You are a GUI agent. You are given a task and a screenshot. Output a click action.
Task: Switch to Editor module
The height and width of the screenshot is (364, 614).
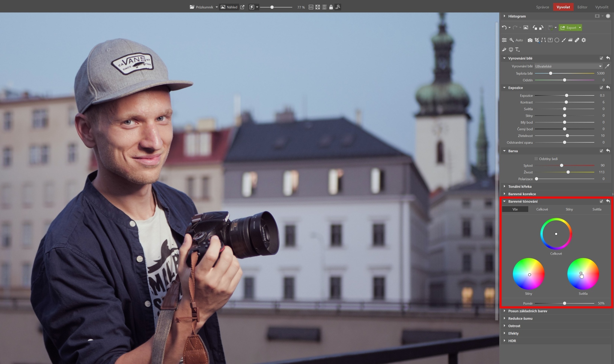pyautogui.click(x=582, y=7)
